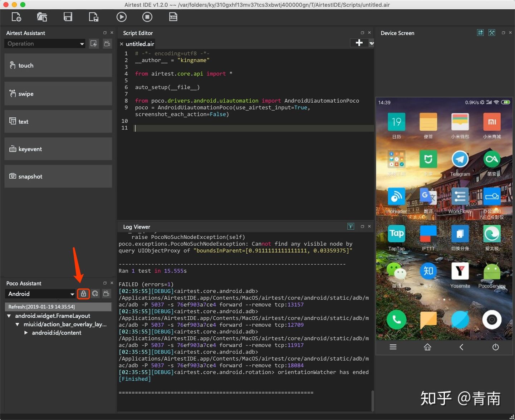Insert a snapshot operation
This screenshot has height=420, width=515.
[x=58, y=176]
